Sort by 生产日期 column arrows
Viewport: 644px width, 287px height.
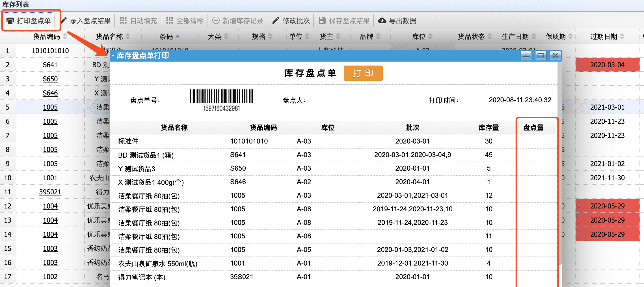point(534,36)
